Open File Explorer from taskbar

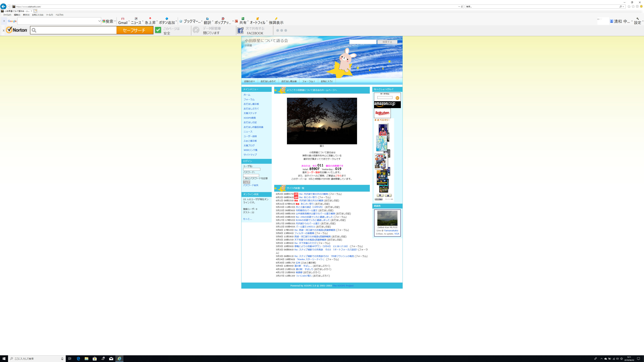click(87, 358)
